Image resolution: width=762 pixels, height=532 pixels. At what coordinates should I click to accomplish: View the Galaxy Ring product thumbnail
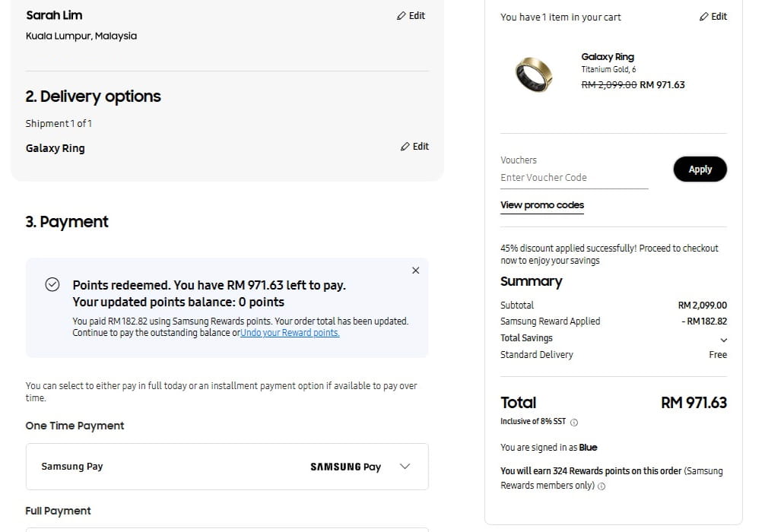(534, 74)
